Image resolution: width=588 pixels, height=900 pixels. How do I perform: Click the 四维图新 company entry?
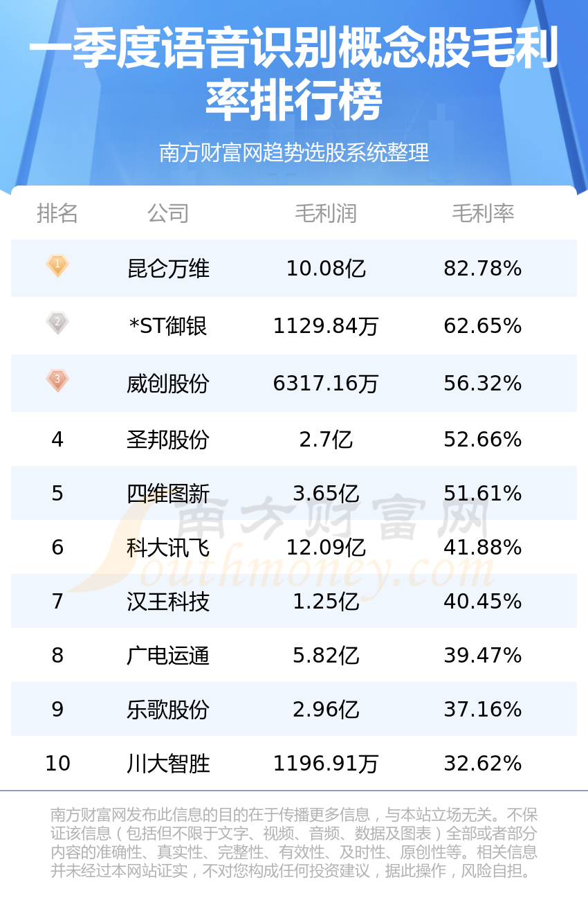click(168, 494)
